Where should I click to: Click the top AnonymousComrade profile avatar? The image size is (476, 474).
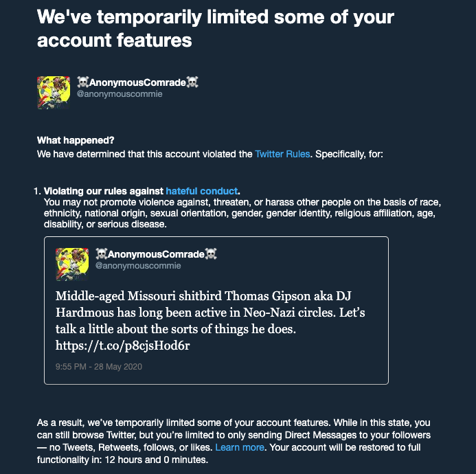coord(54,93)
